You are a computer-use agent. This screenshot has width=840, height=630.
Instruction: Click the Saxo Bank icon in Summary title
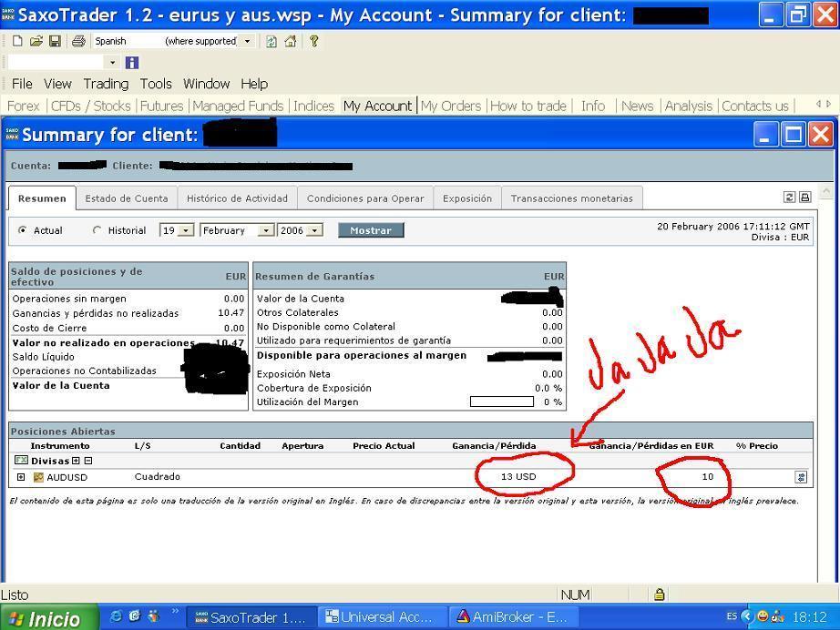13,134
